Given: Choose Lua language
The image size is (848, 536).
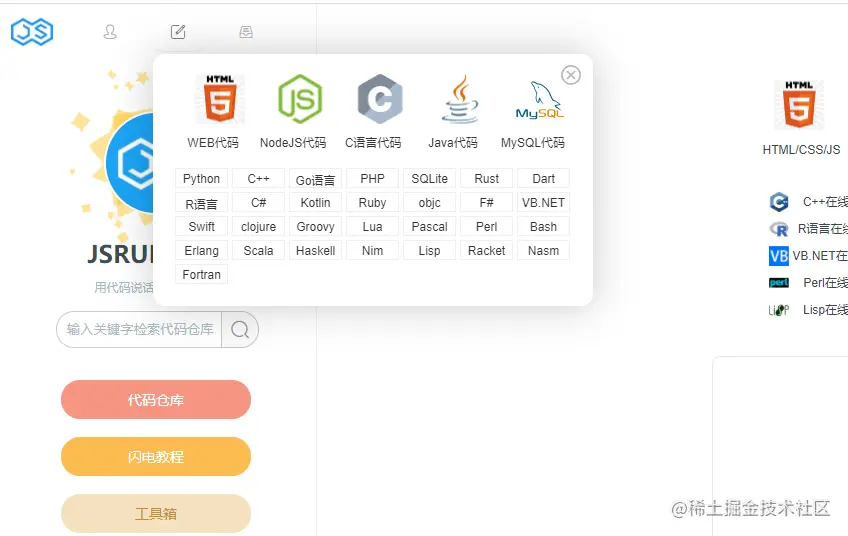Looking at the screenshot, I should click(373, 227).
